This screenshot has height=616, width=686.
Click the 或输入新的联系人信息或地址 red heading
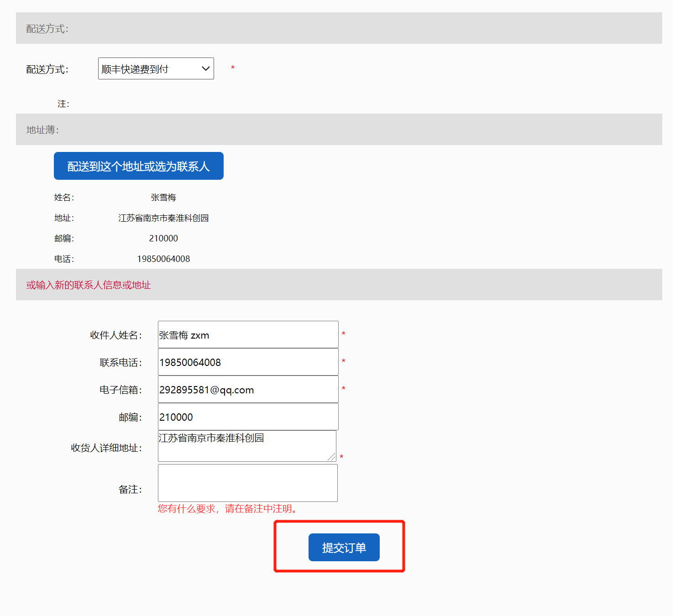89,285
